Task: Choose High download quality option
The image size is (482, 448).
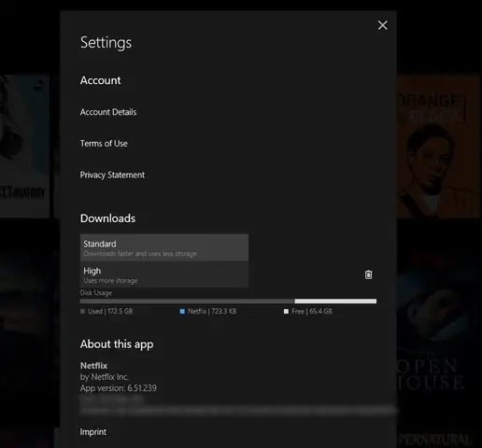Action: tap(164, 274)
